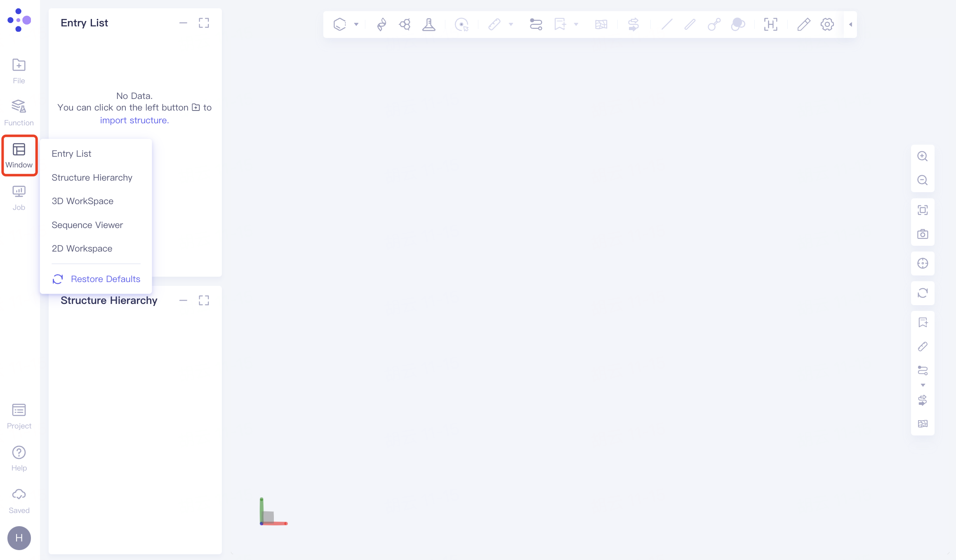This screenshot has width=956, height=560.
Task: Click Restore Defaults in the Window menu
Action: pyautogui.click(x=105, y=279)
